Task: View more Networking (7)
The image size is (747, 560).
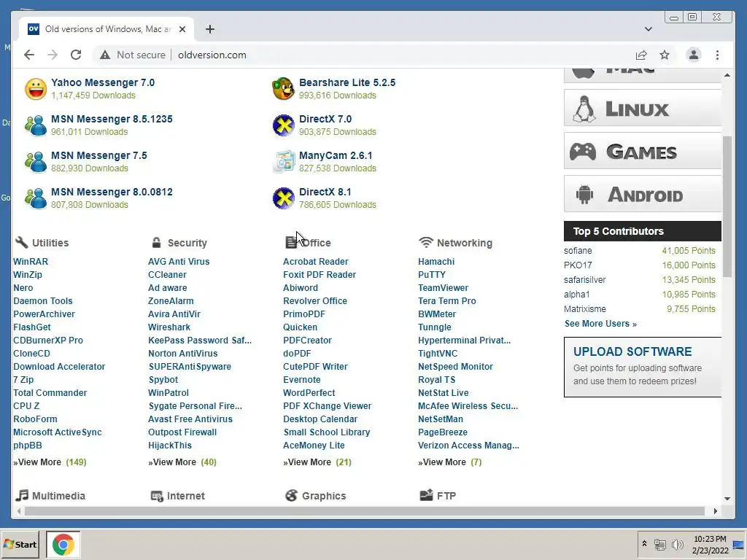Action: [449, 462]
